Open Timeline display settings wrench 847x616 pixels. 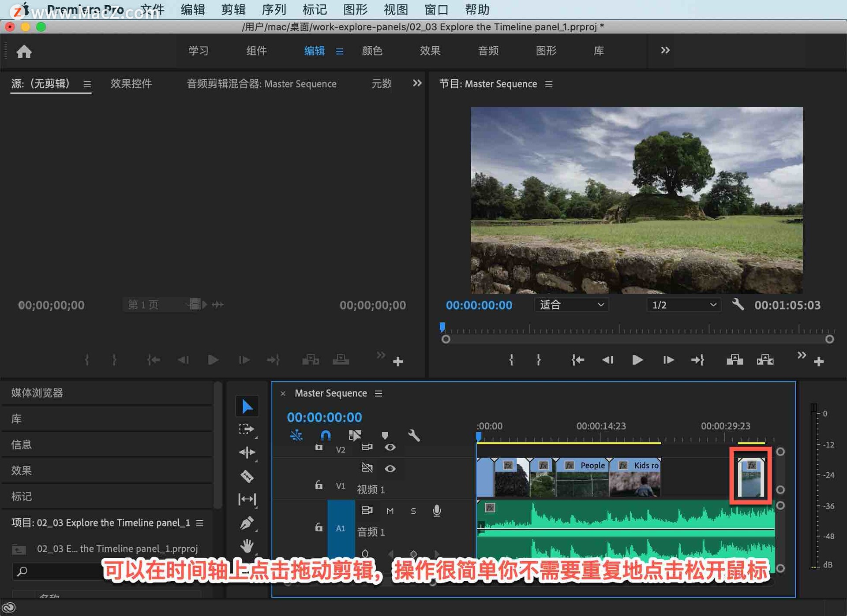pyautogui.click(x=414, y=436)
